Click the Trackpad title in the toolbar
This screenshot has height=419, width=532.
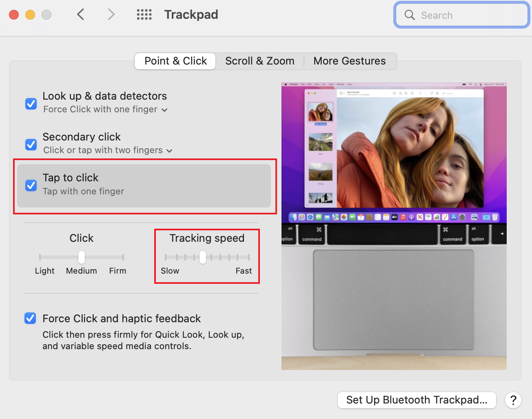[x=191, y=14]
